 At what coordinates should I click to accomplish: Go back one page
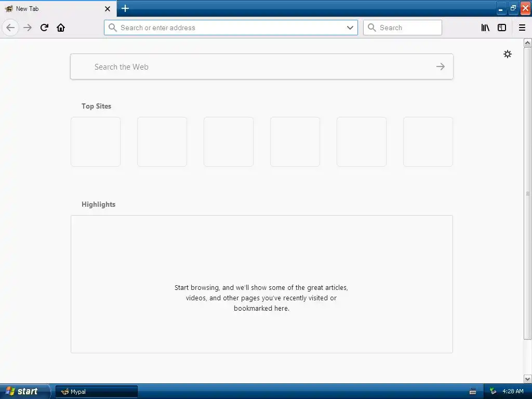click(x=10, y=28)
